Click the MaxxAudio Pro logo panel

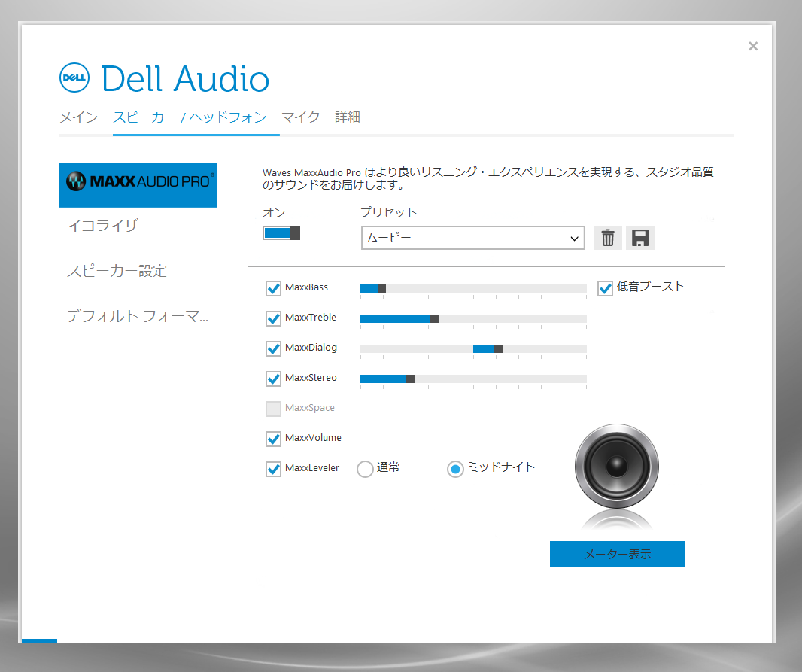point(138,184)
